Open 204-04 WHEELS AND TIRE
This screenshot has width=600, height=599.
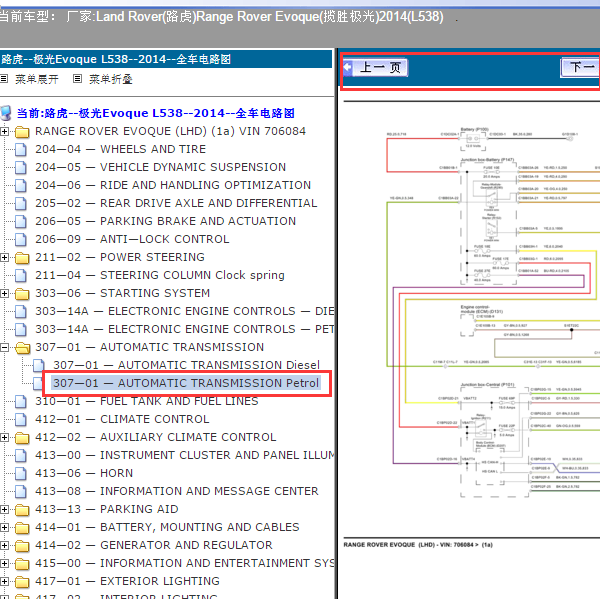[x=121, y=149]
